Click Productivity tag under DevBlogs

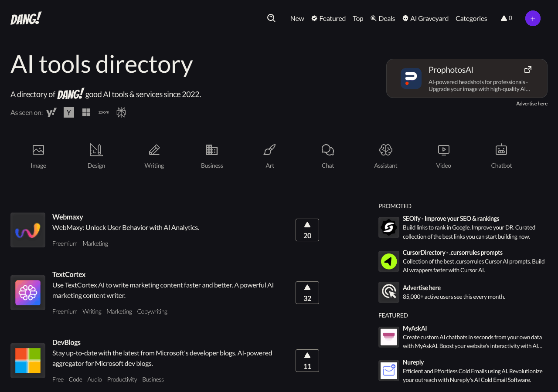(122, 379)
